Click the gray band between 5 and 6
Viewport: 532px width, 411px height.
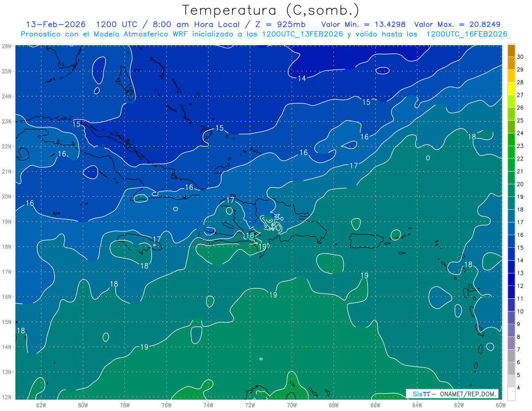click(x=511, y=368)
